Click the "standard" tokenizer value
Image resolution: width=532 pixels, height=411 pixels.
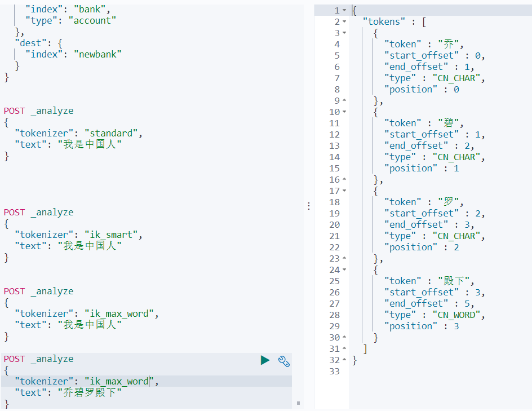111,134
